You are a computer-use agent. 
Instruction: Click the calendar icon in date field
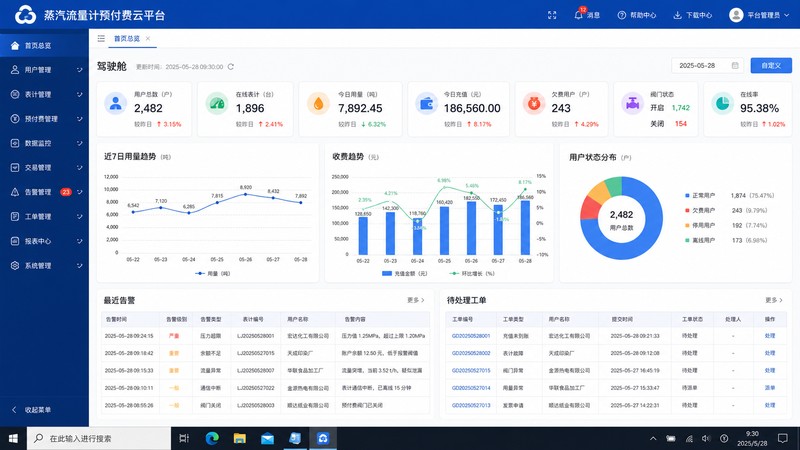(735, 65)
